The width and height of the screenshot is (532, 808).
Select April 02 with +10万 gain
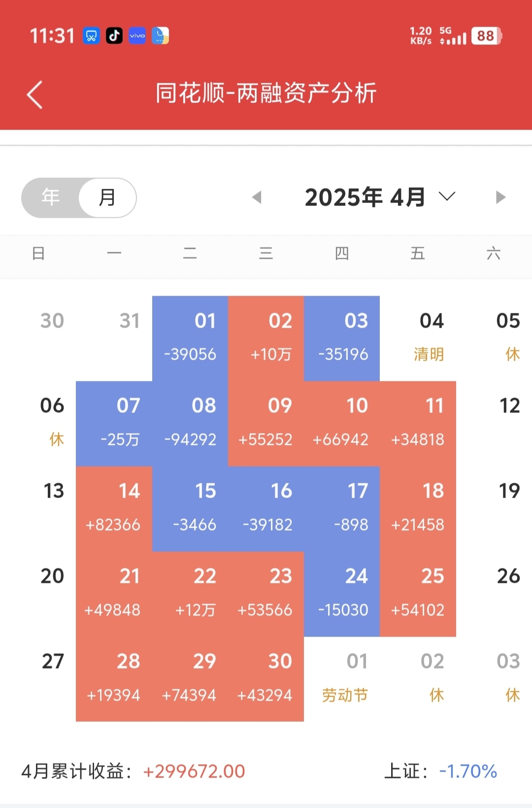click(266, 338)
